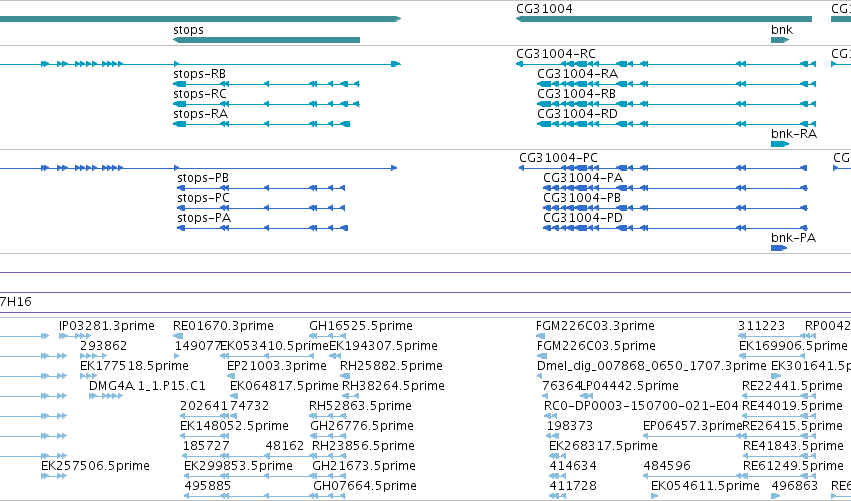Click the EK177518.5prime EST label
This screenshot has width=851, height=501.
(x=134, y=366)
